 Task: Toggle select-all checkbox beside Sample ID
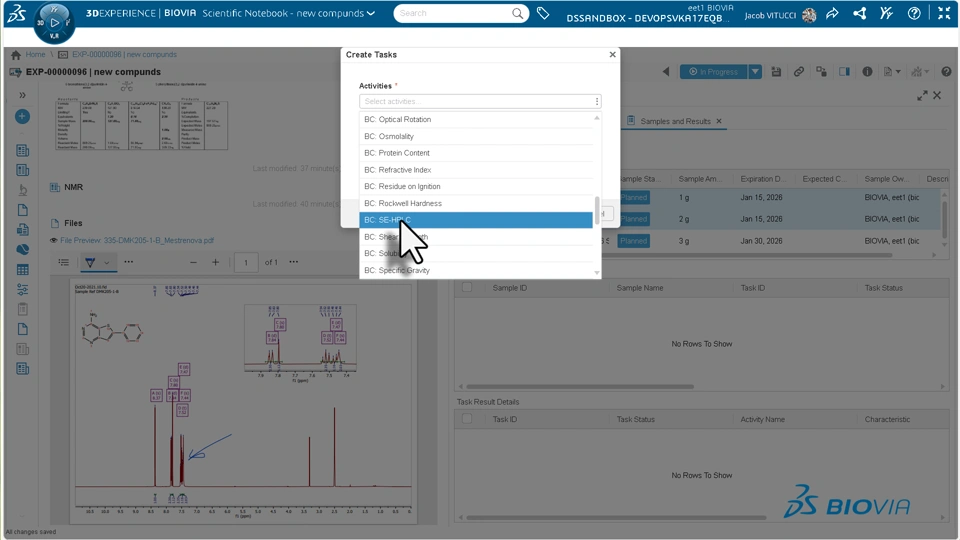pyautogui.click(x=467, y=287)
